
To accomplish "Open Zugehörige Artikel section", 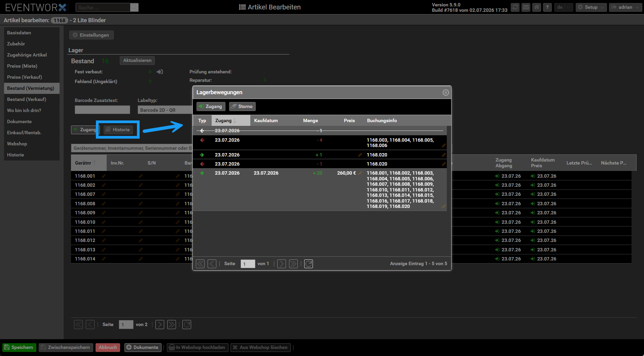I will click(32, 55).
